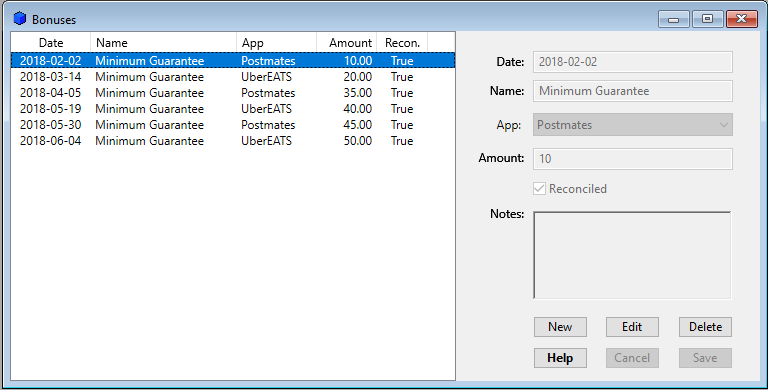Select the row dated 2018-04-05

click(x=233, y=93)
